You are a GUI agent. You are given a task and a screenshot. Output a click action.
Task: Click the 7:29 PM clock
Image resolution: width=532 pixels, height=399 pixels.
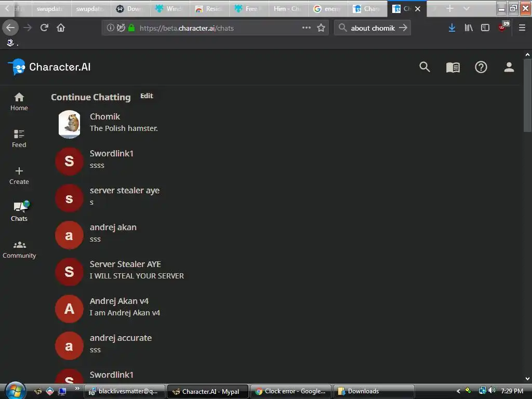[x=512, y=391]
